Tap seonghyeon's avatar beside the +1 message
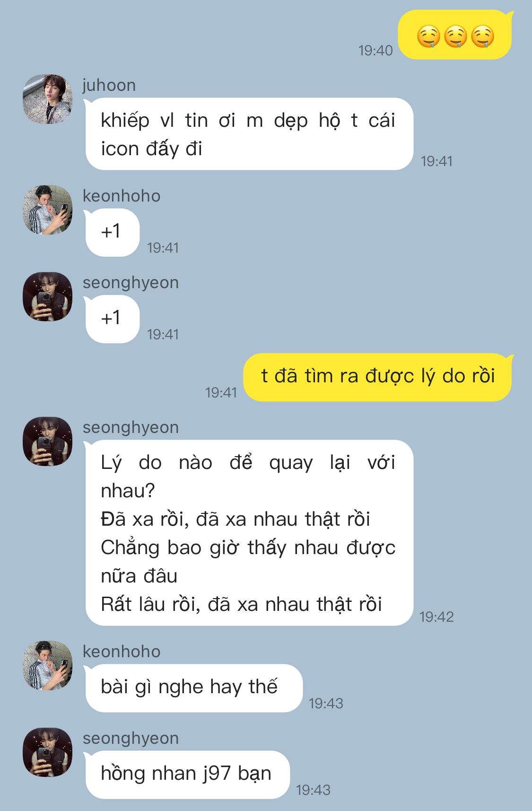Screen dimensions: 532x811 tap(47, 296)
